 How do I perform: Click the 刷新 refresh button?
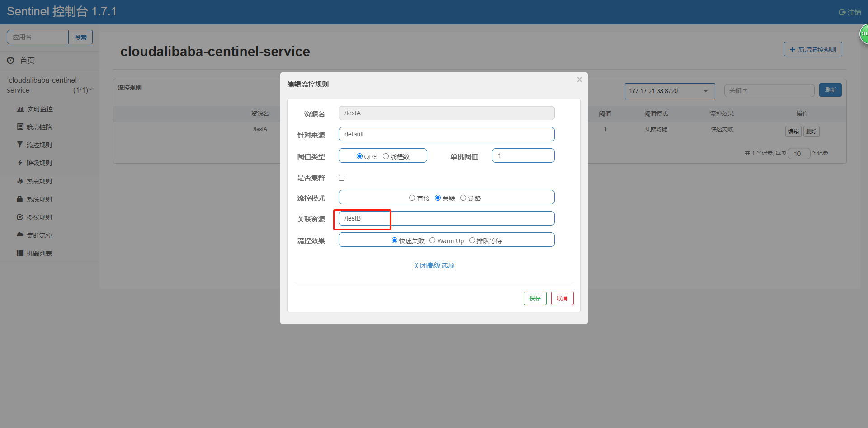(x=830, y=90)
